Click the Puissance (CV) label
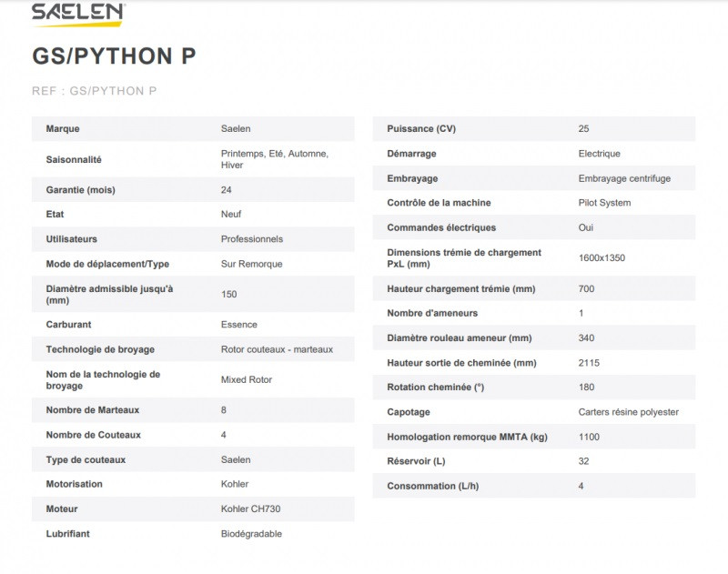The height and width of the screenshot is (574, 728). tap(421, 129)
